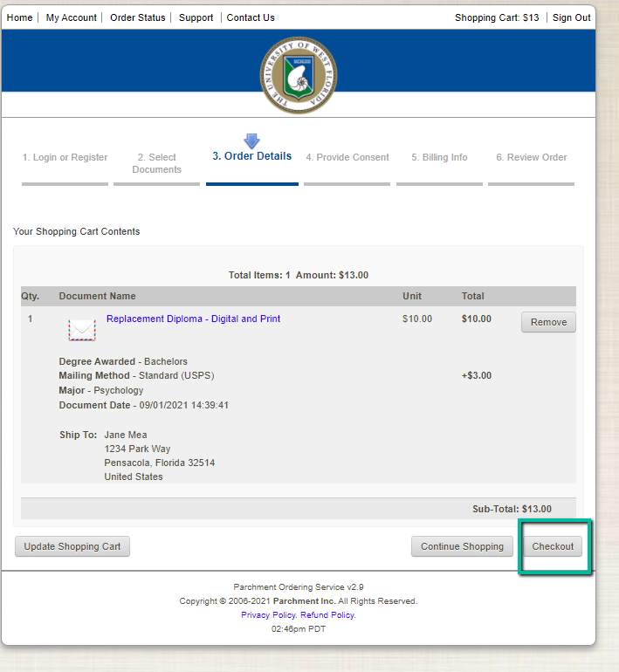
Task: Click the 'Total' column header
Action: point(473,296)
